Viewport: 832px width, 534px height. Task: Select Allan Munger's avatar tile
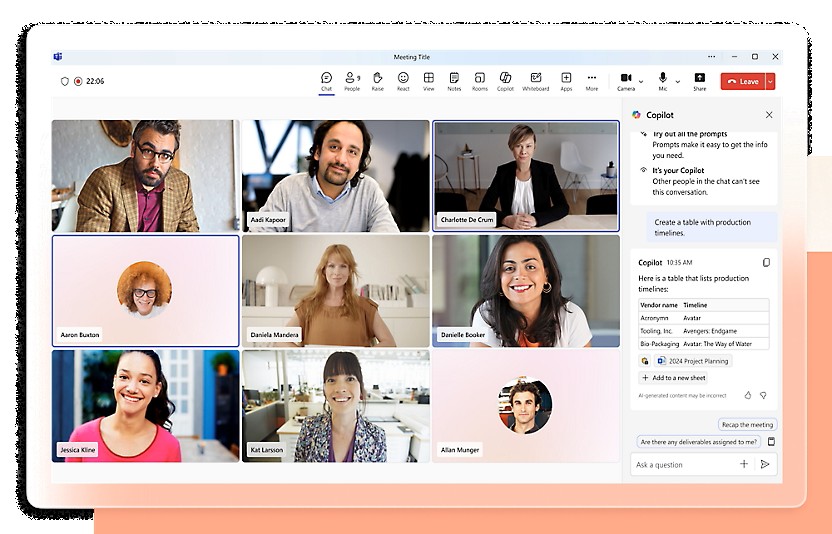tap(526, 406)
